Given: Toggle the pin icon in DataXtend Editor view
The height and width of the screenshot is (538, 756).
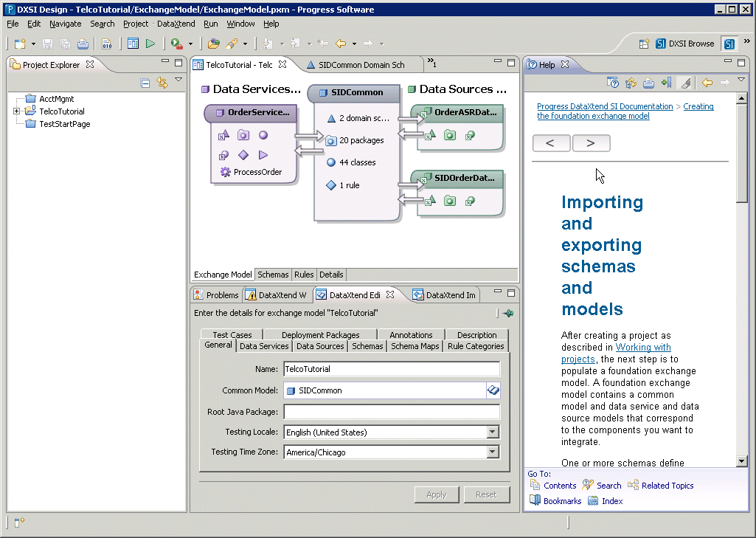Looking at the screenshot, I should pos(507,313).
